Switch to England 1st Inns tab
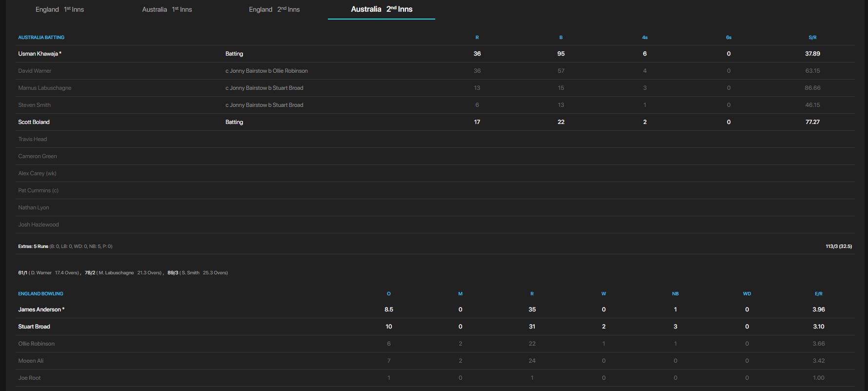 (60, 9)
